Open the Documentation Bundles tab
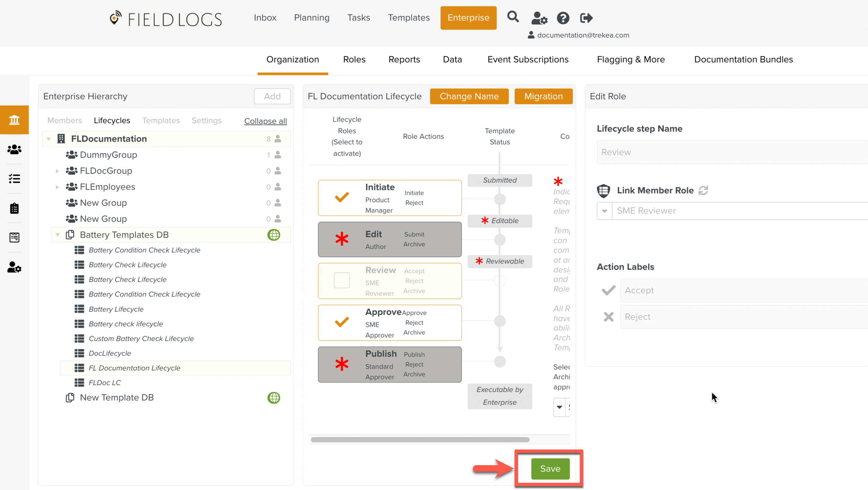868x490 pixels. 743,59
